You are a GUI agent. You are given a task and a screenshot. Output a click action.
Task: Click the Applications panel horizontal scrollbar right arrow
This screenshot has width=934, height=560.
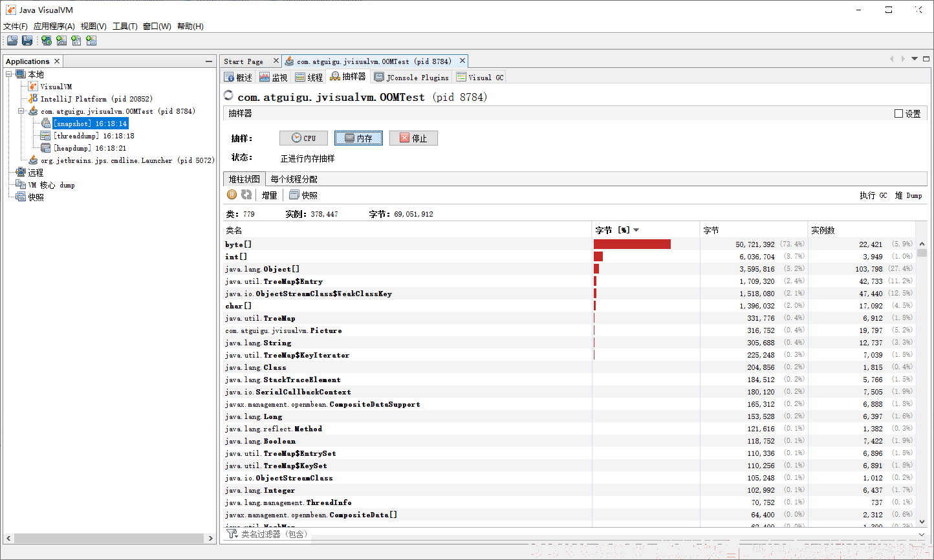210,538
